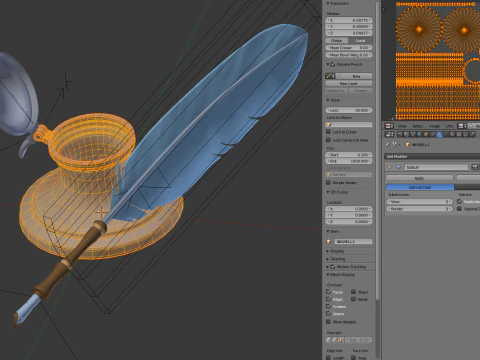
Task: Open the Object properties tab icon
Action: [426, 134]
